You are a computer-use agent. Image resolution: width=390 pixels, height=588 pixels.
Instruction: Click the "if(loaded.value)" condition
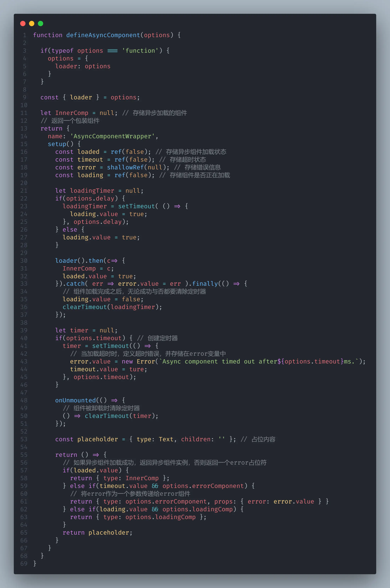click(92, 470)
